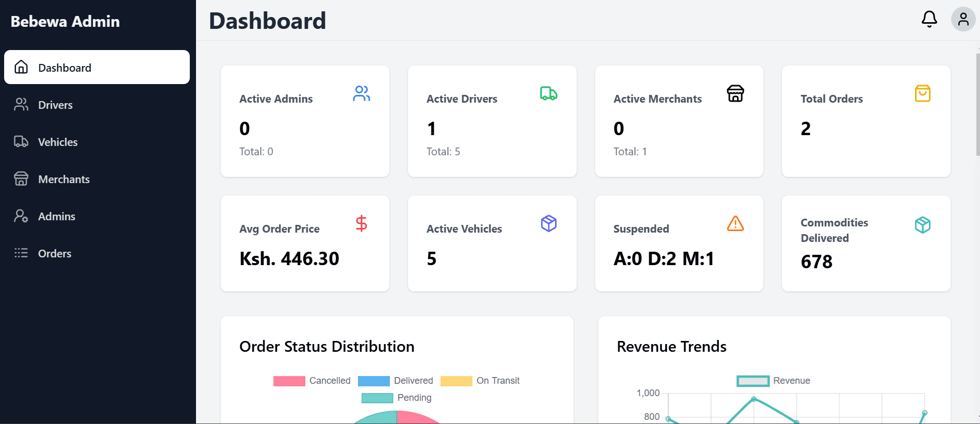The image size is (980, 424).
Task: View the Orders page
Action: tap(97, 253)
